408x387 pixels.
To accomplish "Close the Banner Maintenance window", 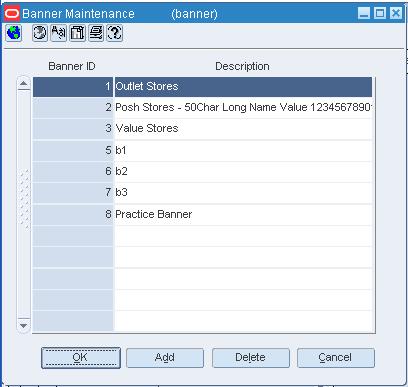I will (x=396, y=13).
